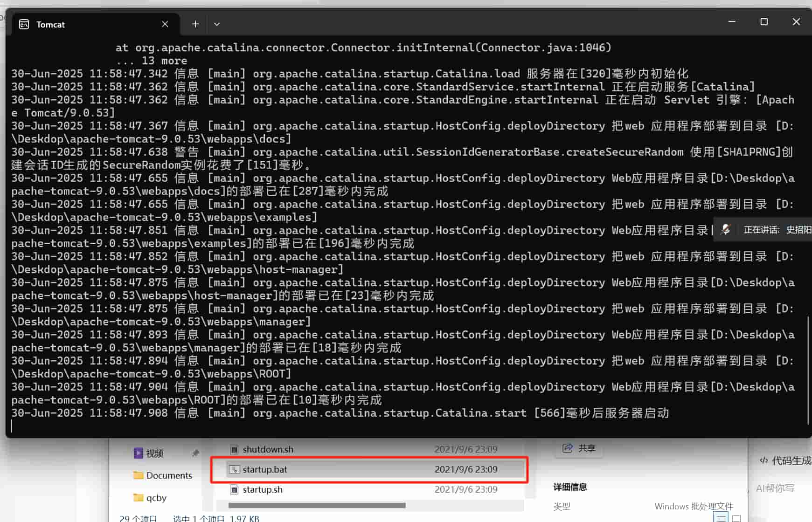
Task: Click the terminal's vertical scrollbar thumb
Action: 808,371
